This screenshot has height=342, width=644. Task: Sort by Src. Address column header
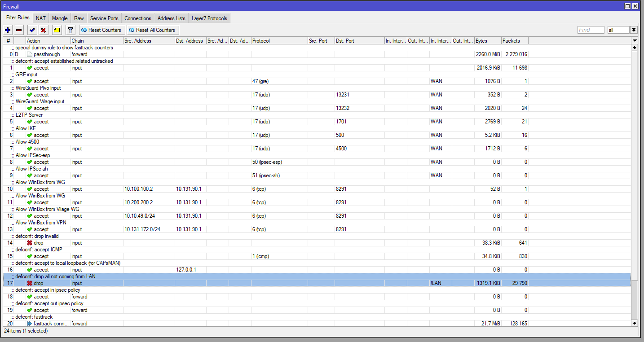point(149,41)
